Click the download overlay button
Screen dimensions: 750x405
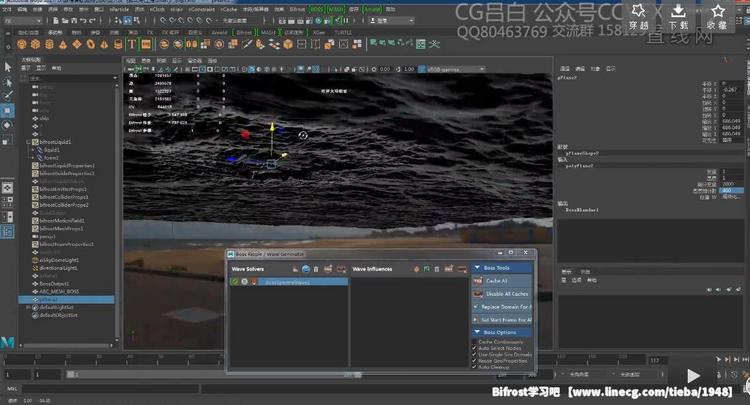(678, 16)
